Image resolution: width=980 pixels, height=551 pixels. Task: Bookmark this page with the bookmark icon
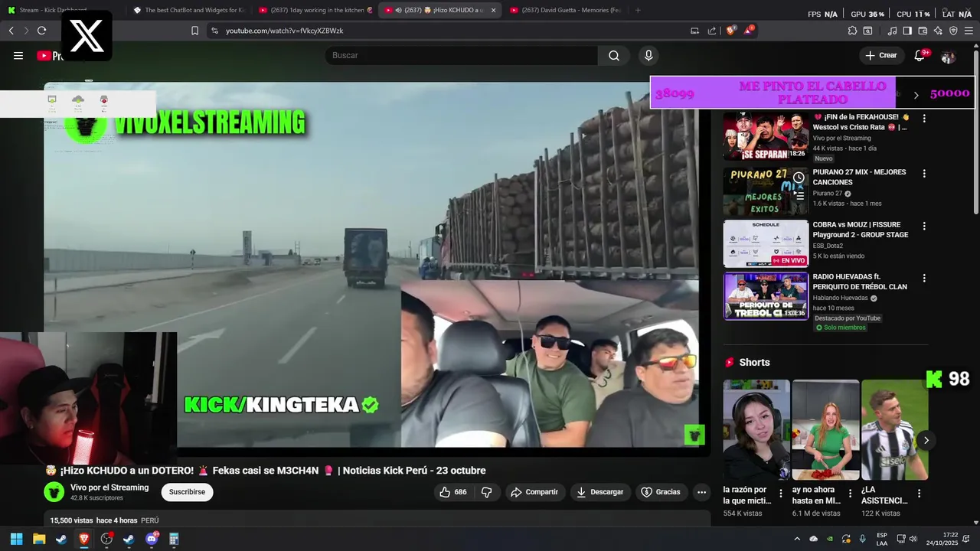coord(194,31)
